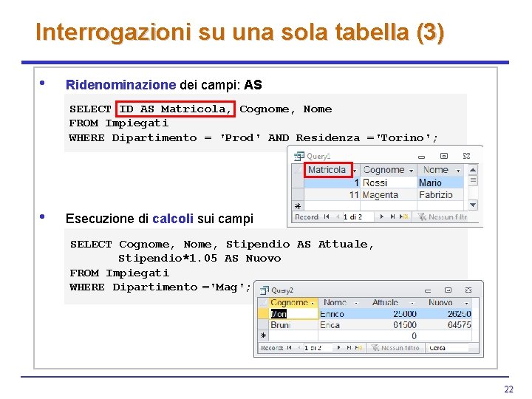Close the Query1 window
The width and height of the screenshot is (532, 399).
[x=466, y=156]
